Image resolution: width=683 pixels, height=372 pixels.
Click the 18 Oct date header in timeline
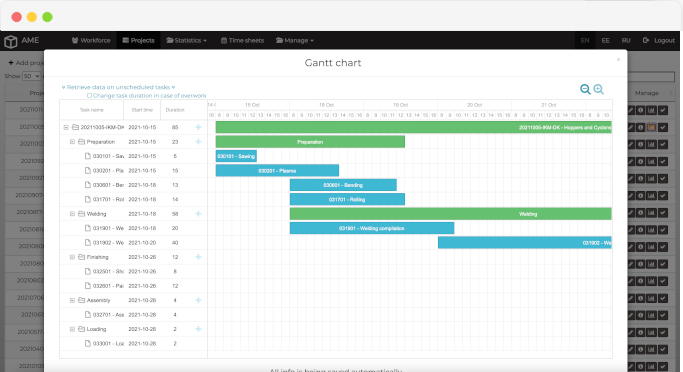tap(326, 105)
